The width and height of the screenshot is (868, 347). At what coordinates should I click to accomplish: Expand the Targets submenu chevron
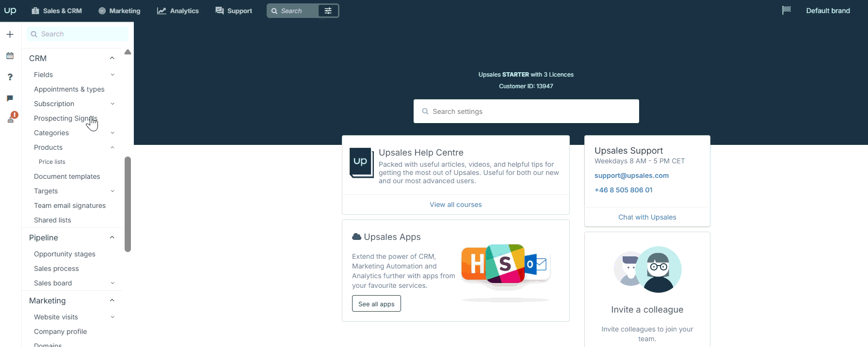[113, 191]
